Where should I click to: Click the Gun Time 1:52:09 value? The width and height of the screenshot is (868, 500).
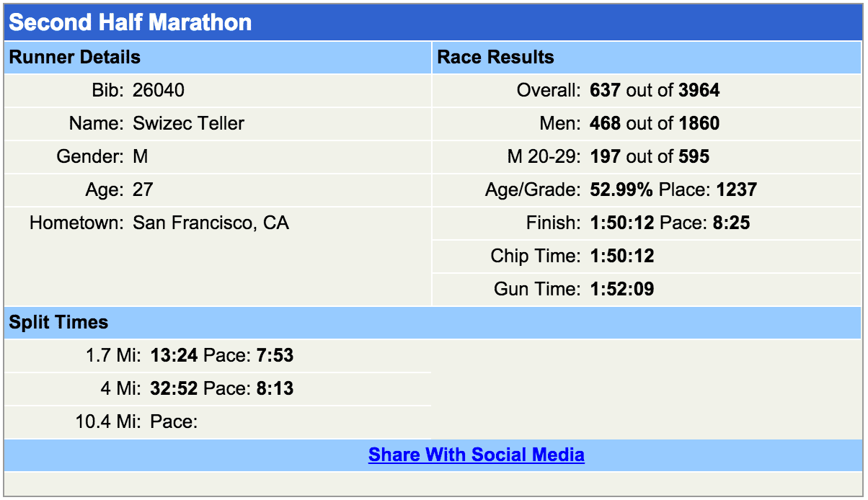621,289
